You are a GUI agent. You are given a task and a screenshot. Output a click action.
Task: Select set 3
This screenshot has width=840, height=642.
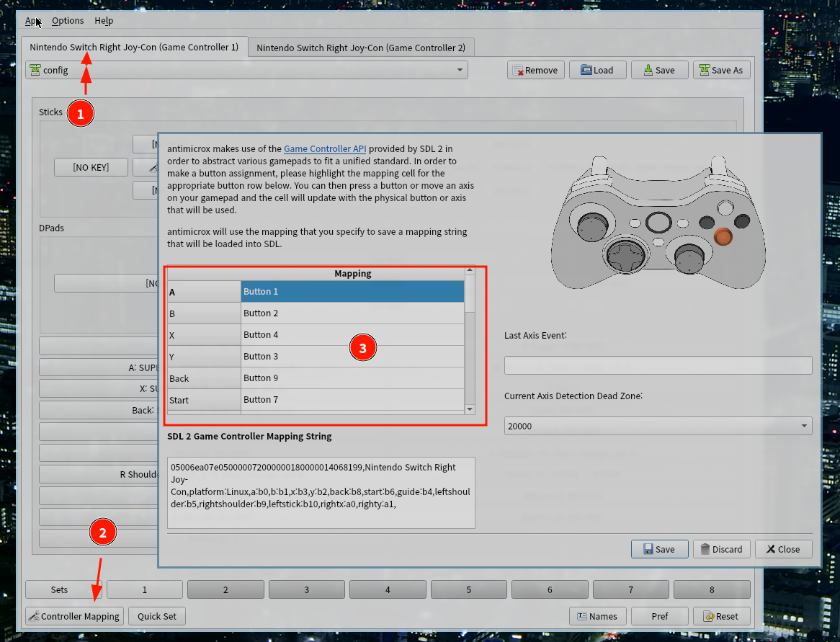click(x=306, y=589)
